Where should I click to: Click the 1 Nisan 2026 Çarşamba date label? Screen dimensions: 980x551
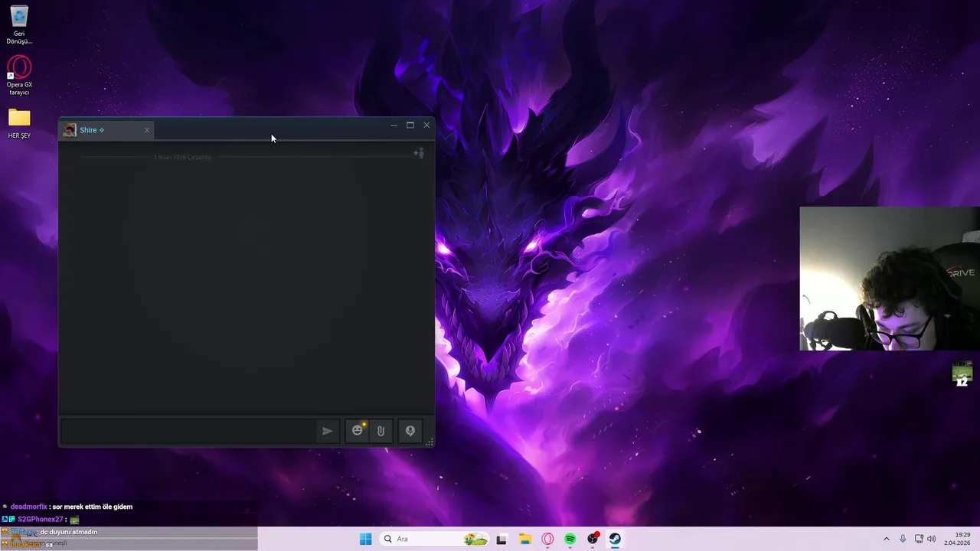pyautogui.click(x=182, y=157)
